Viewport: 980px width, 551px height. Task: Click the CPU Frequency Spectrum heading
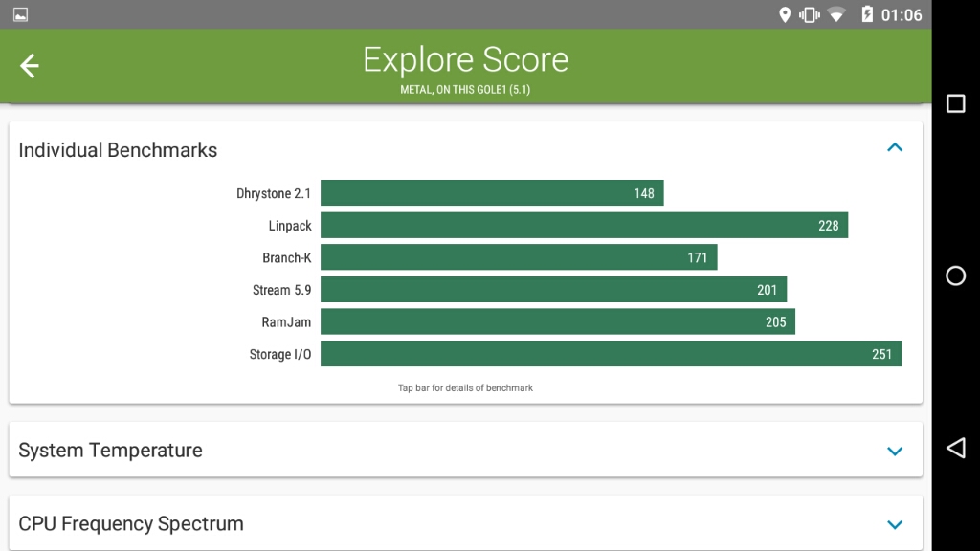click(x=131, y=523)
